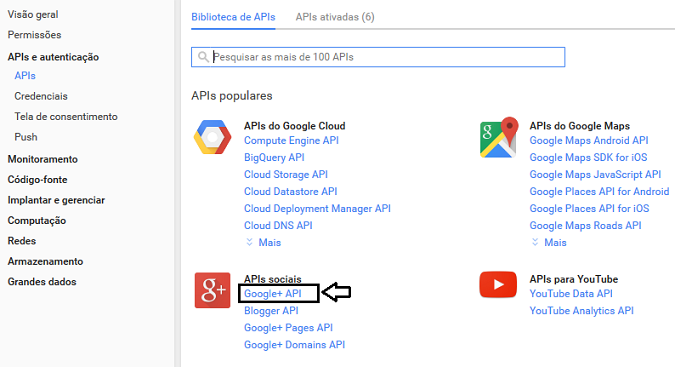Click the APIs populares heading
This screenshot has width=675, height=367.
point(232,96)
